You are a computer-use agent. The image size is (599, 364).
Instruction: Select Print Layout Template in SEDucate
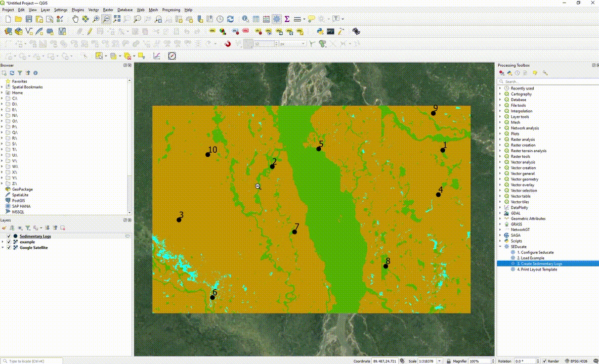pos(537,269)
